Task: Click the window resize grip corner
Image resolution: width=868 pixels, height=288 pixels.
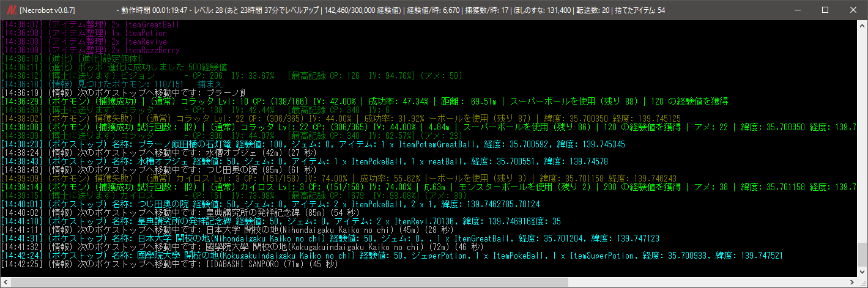Action: 862,282
